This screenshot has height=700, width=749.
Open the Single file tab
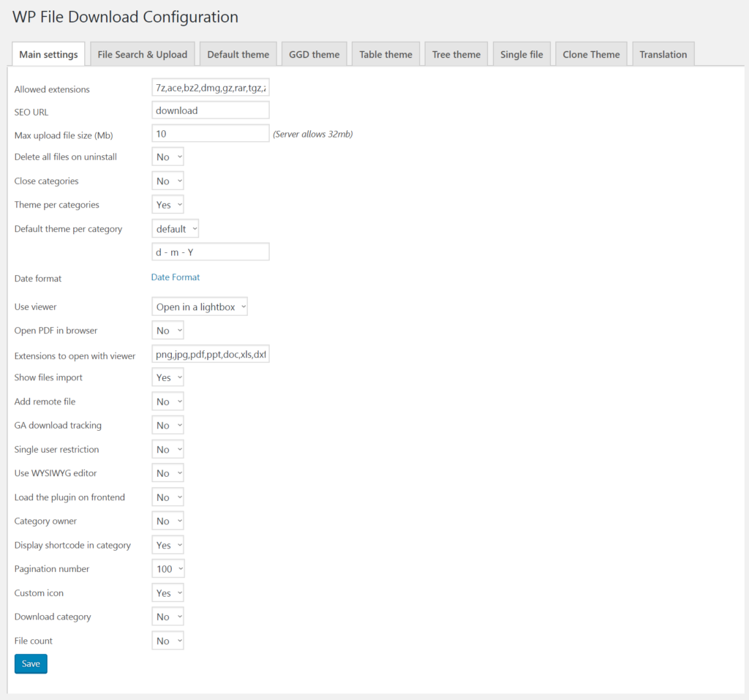click(x=522, y=54)
